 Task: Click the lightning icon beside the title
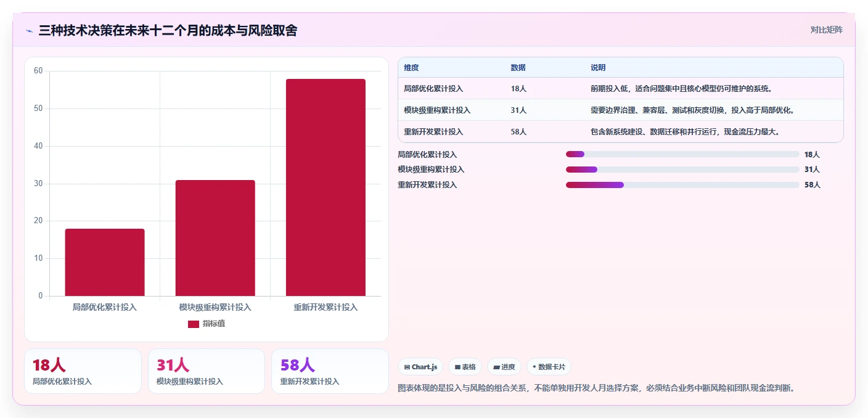tap(29, 31)
